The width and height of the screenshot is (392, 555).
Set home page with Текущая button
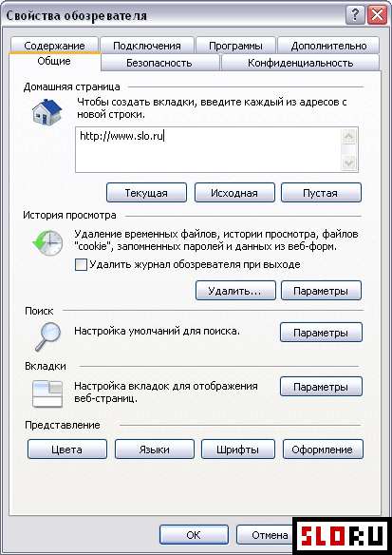point(146,193)
